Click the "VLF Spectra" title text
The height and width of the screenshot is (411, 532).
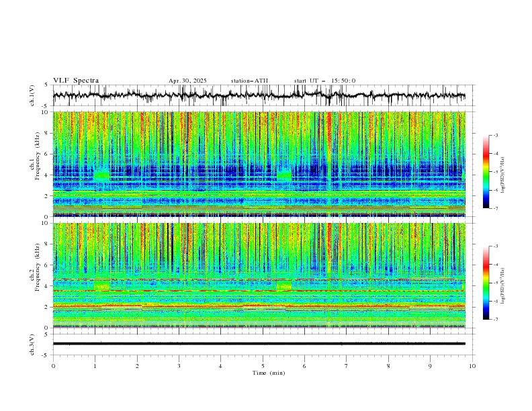tap(76, 81)
